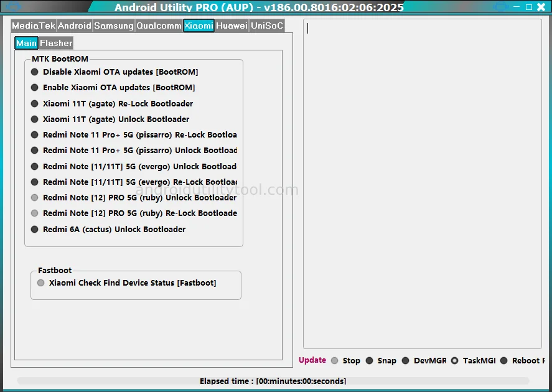
Task: Click the Stop option
Action: point(346,360)
